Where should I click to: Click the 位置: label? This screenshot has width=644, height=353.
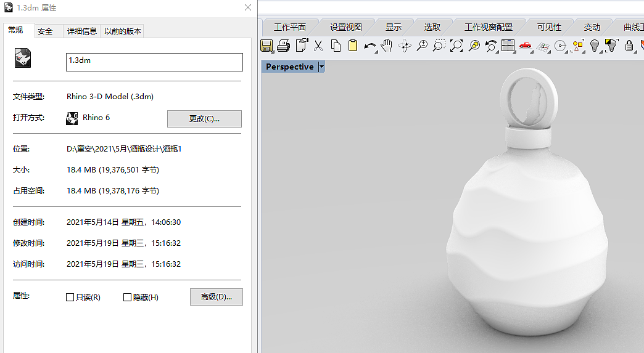pyautogui.click(x=22, y=149)
